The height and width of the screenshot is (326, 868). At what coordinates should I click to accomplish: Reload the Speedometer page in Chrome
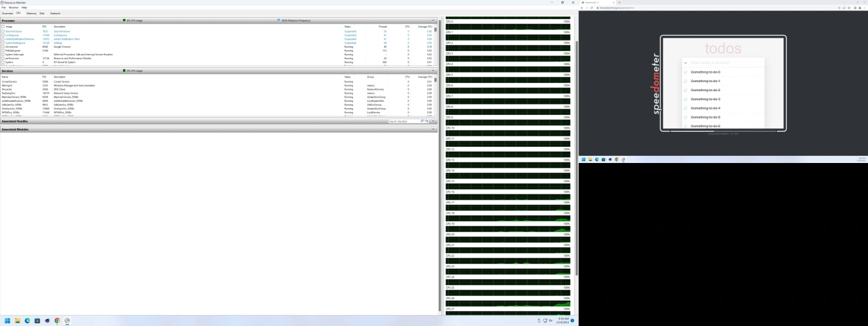point(592,8)
